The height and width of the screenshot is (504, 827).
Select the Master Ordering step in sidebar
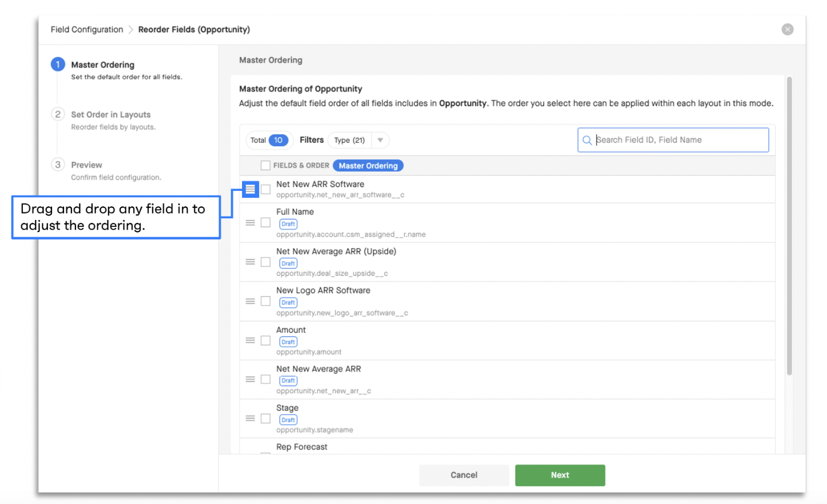click(102, 65)
